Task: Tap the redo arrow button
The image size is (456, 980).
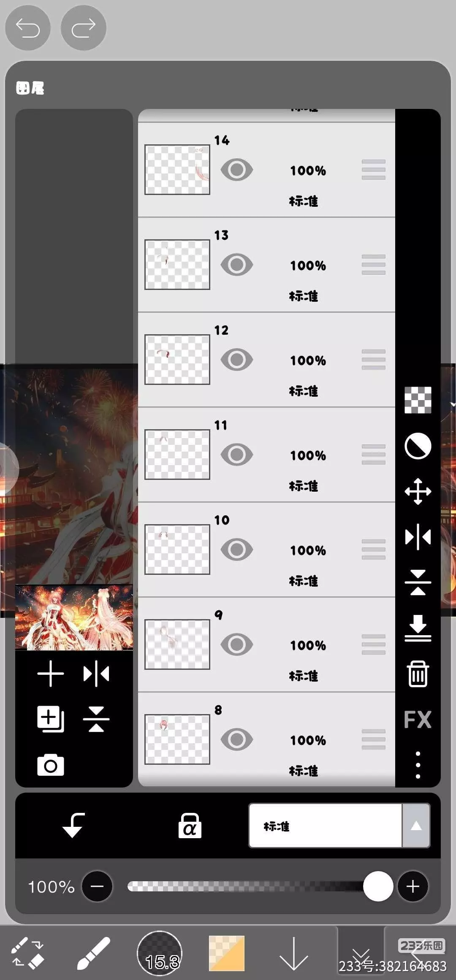Action: point(84,28)
